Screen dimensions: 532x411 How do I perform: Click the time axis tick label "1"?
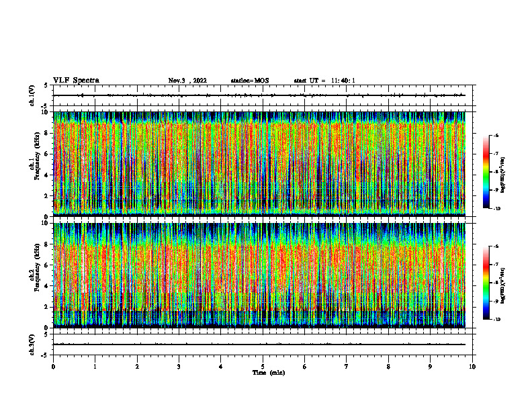click(x=95, y=367)
